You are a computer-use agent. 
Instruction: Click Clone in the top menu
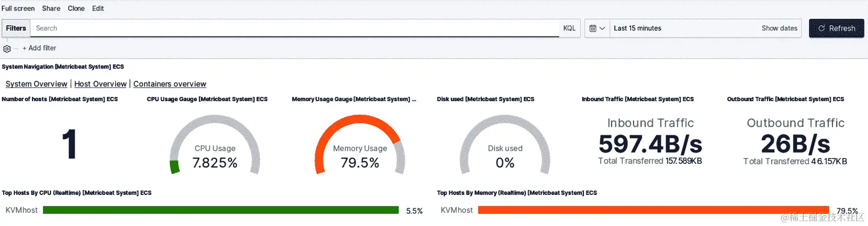[x=76, y=8]
